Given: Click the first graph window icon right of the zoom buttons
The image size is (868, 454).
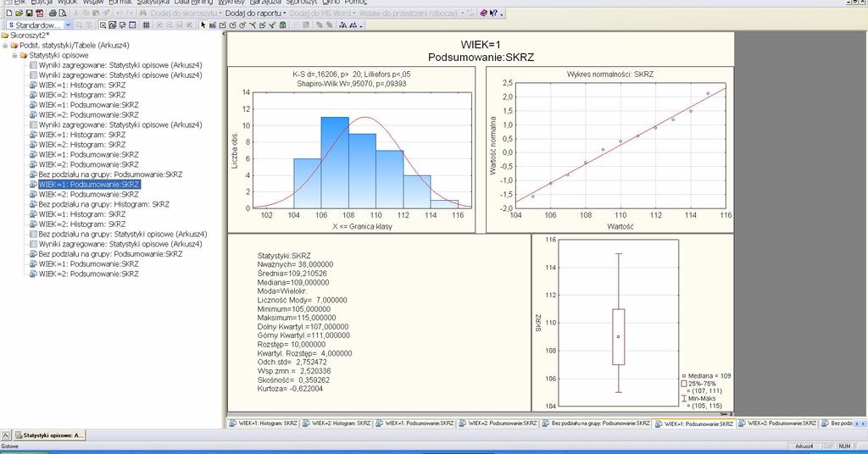Looking at the screenshot, I should click(103, 25).
